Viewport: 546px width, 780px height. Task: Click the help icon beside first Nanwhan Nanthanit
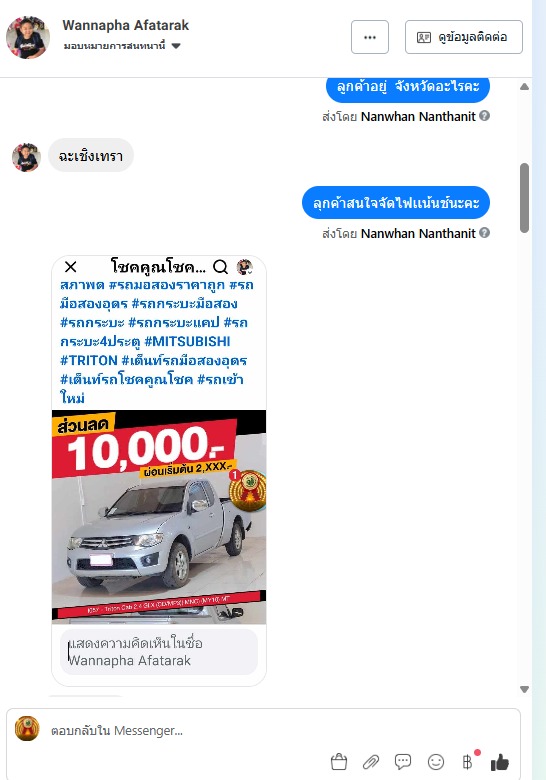(485, 116)
